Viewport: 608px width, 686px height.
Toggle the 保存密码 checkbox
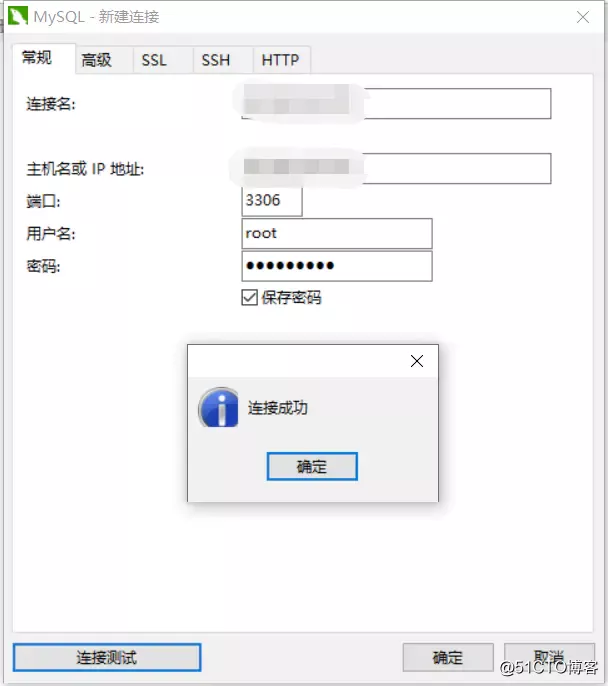[249, 298]
